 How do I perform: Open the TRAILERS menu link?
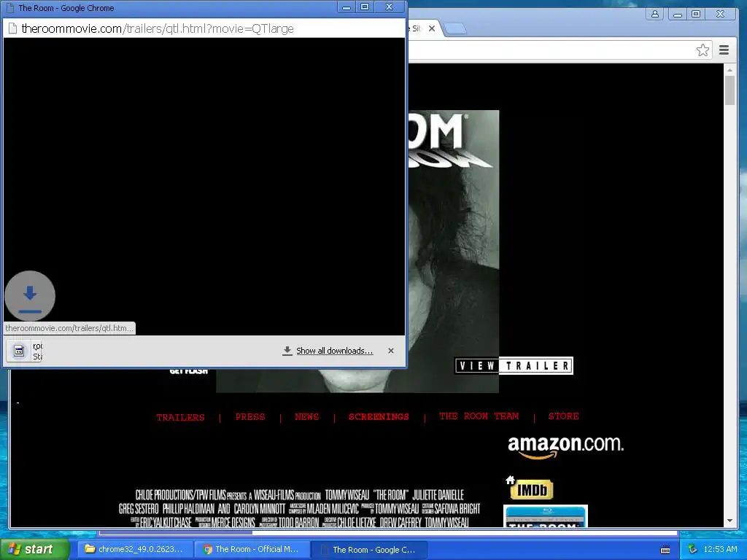pos(180,417)
